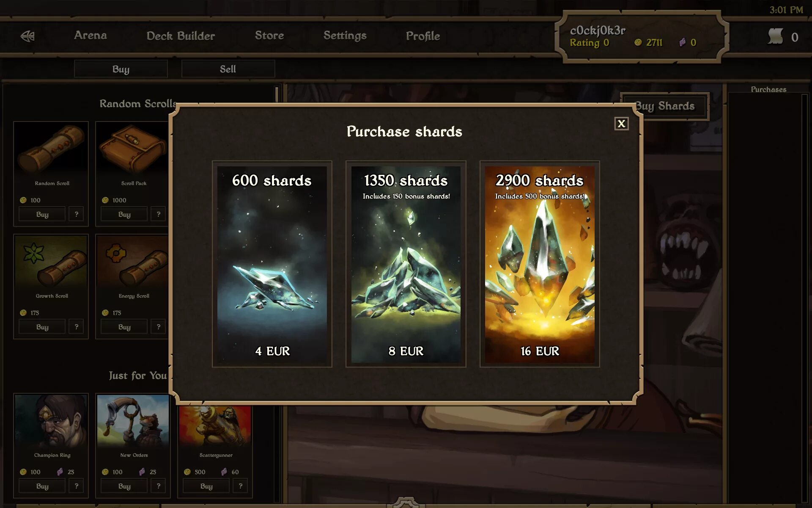Select the 600 shards pack for 4 EUR
The image size is (812, 508).
coord(272,264)
